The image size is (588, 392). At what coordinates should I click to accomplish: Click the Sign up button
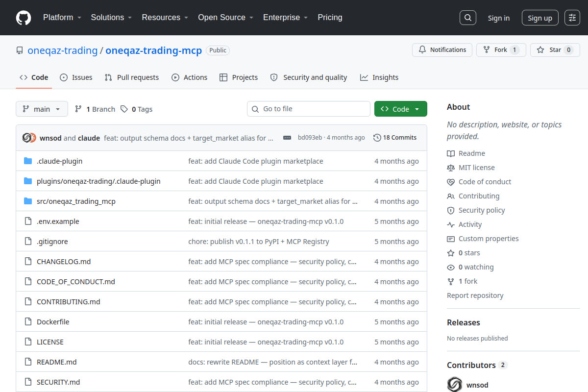pyautogui.click(x=540, y=18)
